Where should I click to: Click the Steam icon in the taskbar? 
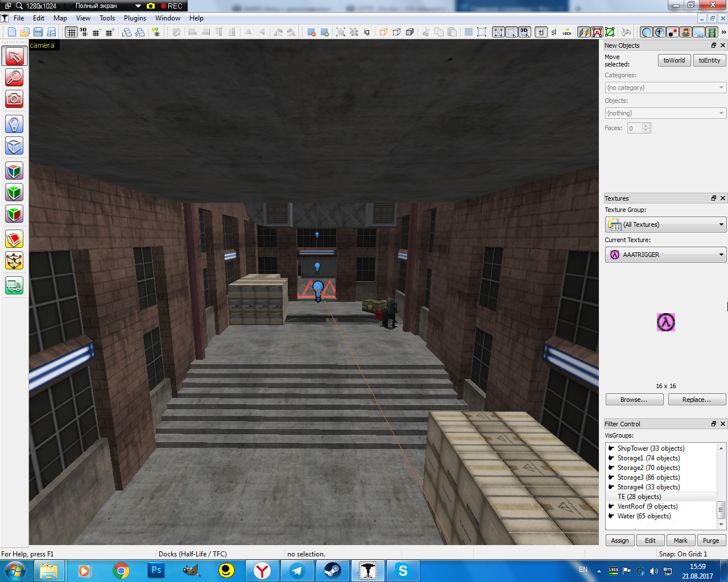tap(333, 570)
